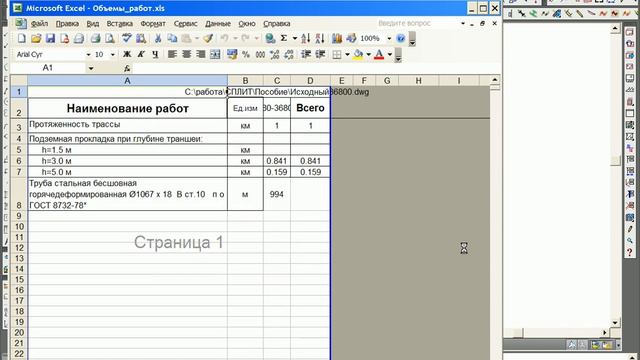Create a new workbook with the New icon
Image resolution: width=640 pixels, height=360 pixels.
tap(21, 38)
